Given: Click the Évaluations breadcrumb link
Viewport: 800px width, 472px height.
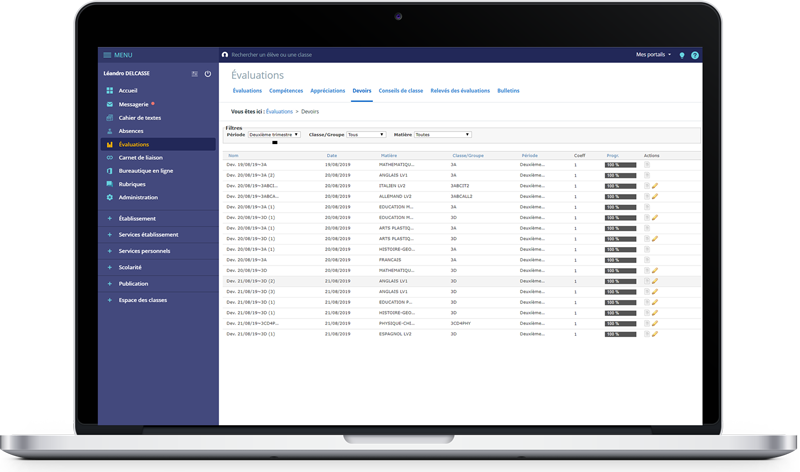Looking at the screenshot, I should [280, 112].
